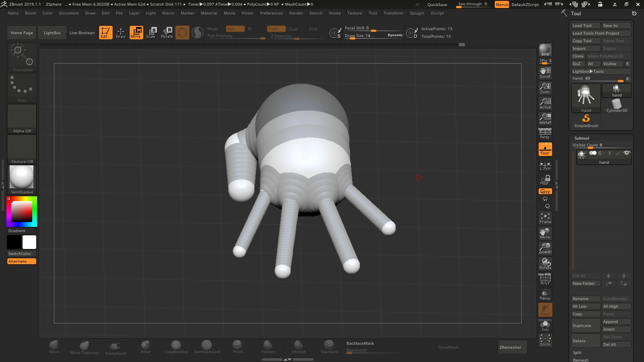The height and width of the screenshot is (362, 644).
Task: Pick a color in the color picker square
Action: (22, 211)
